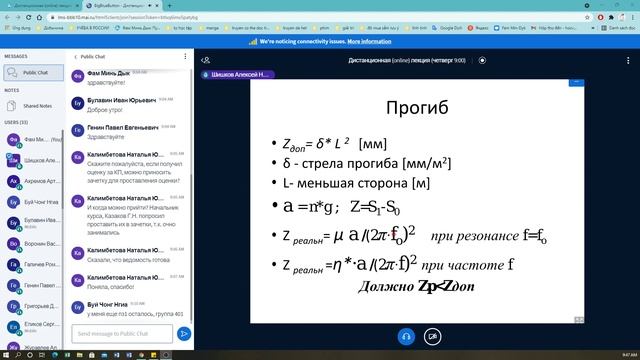
Task: Click the Генин Павел Евгеньевич chat message
Action: 127,132
